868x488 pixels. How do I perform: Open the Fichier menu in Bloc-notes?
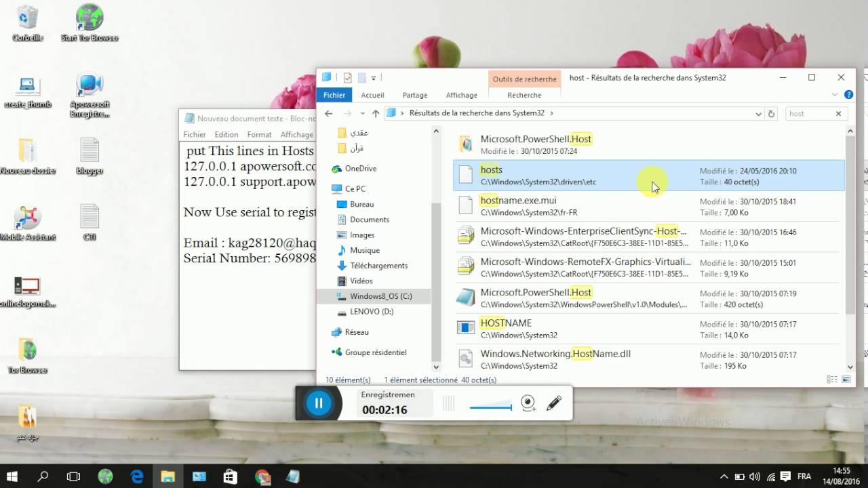coord(195,134)
